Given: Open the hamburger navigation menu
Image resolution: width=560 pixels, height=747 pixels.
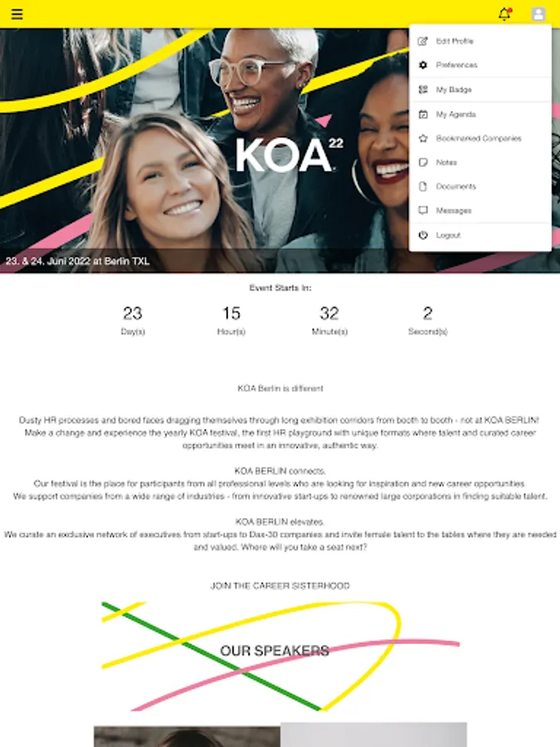Looking at the screenshot, I should point(17,14).
